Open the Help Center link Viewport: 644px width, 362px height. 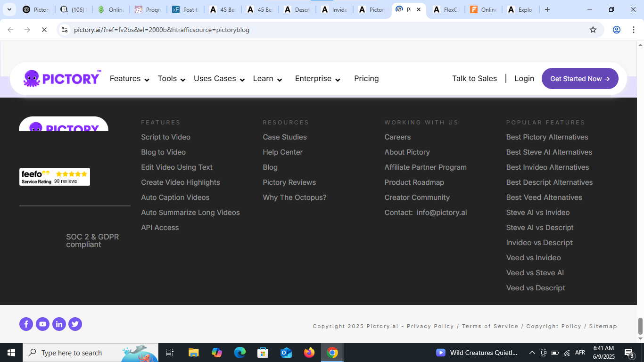click(283, 152)
